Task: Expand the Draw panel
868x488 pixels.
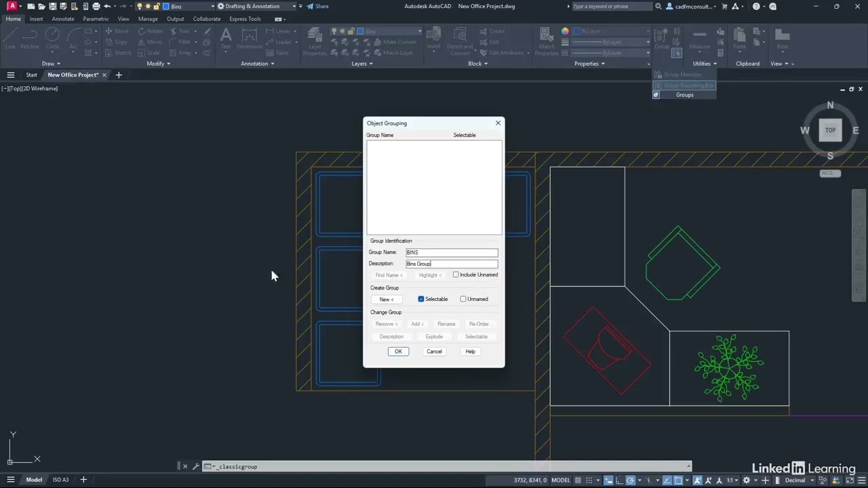Action: point(50,64)
